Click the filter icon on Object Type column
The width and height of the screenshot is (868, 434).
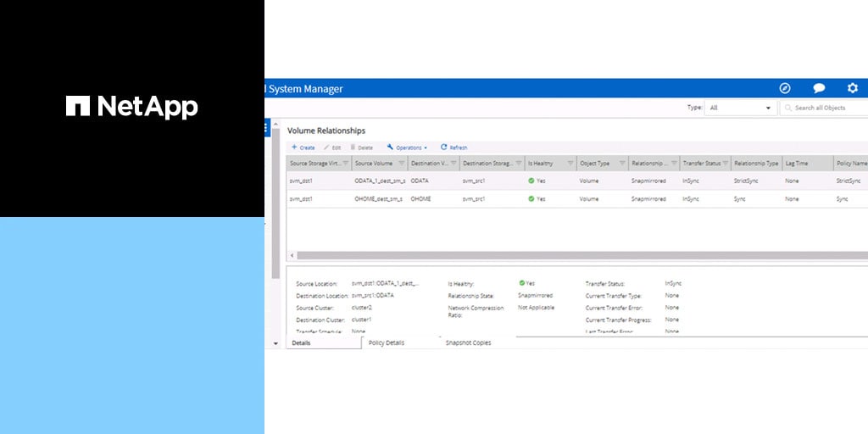click(622, 163)
